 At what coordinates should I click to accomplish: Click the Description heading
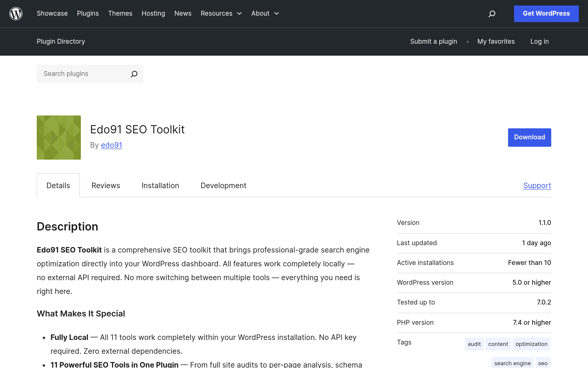[68, 227]
